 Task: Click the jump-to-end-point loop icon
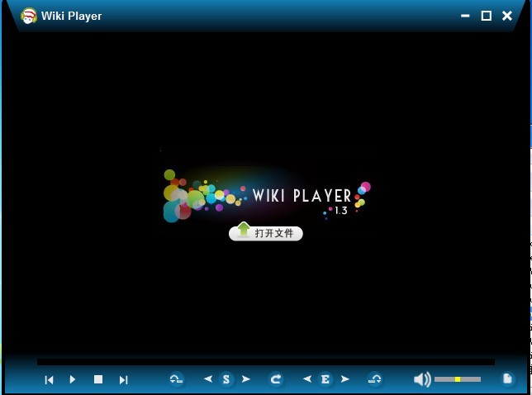tap(375, 379)
